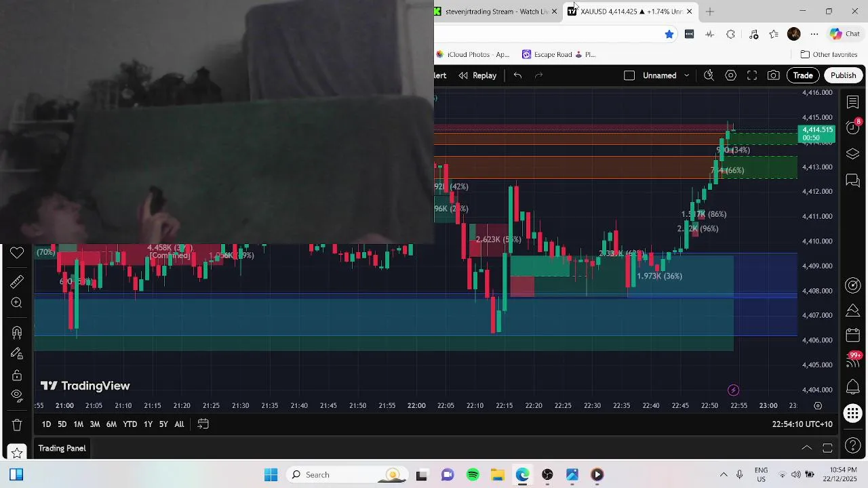Open File Explorer from the taskbar

tap(497, 474)
